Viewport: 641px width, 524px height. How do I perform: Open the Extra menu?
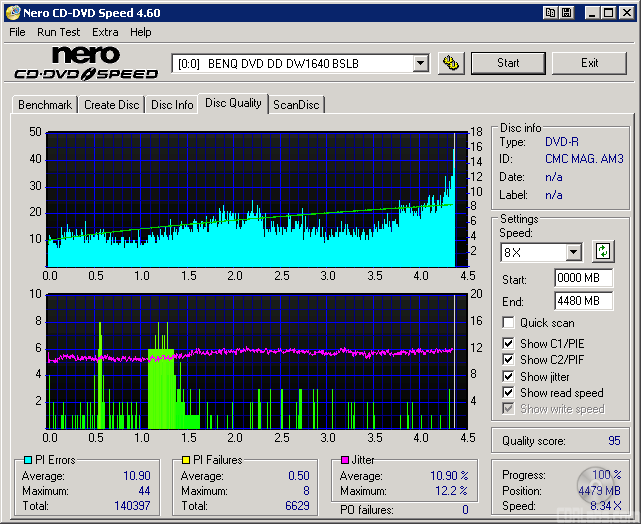[x=105, y=32]
